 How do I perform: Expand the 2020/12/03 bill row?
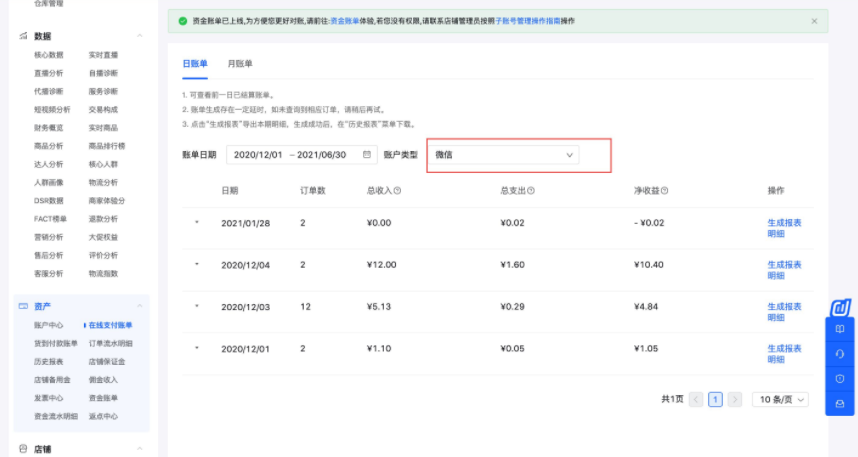click(197, 306)
